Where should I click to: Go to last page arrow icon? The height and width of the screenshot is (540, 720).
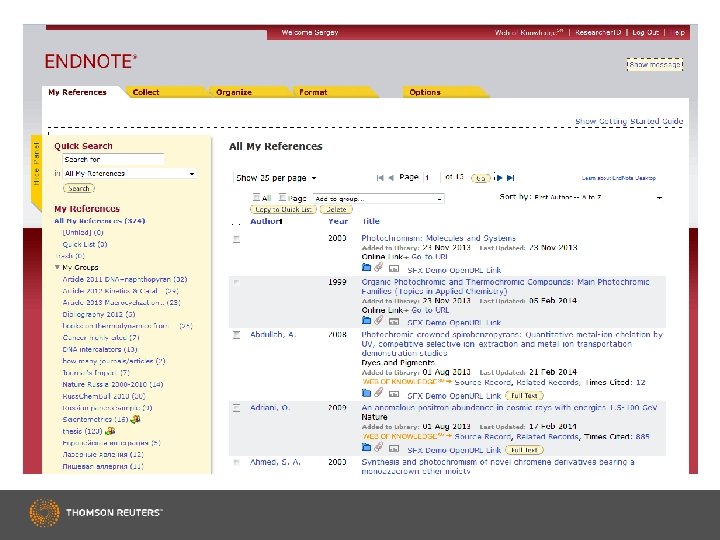[511, 178]
